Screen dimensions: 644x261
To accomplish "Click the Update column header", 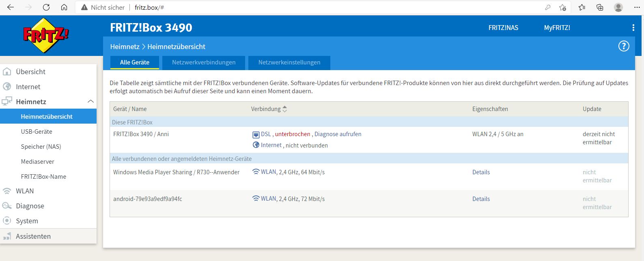I will click(x=592, y=109).
